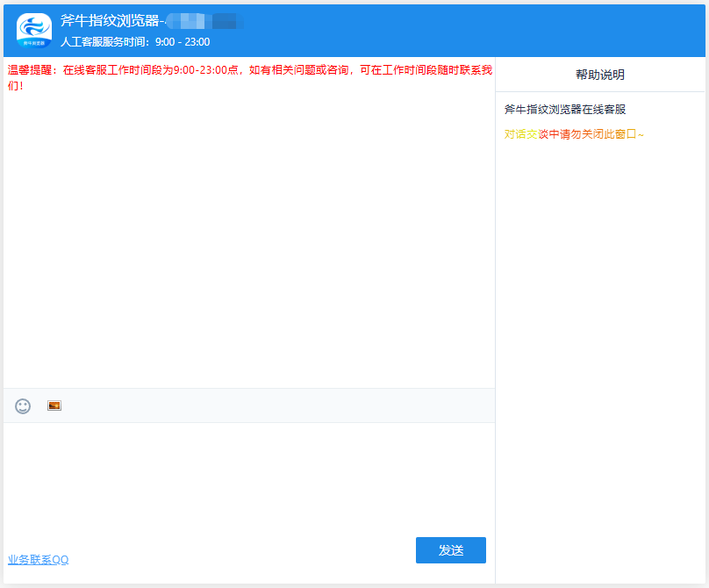Click the 帮助说明 panel header
Image resolution: width=709 pixels, height=588 pixels.
click(x=600, y=74)
